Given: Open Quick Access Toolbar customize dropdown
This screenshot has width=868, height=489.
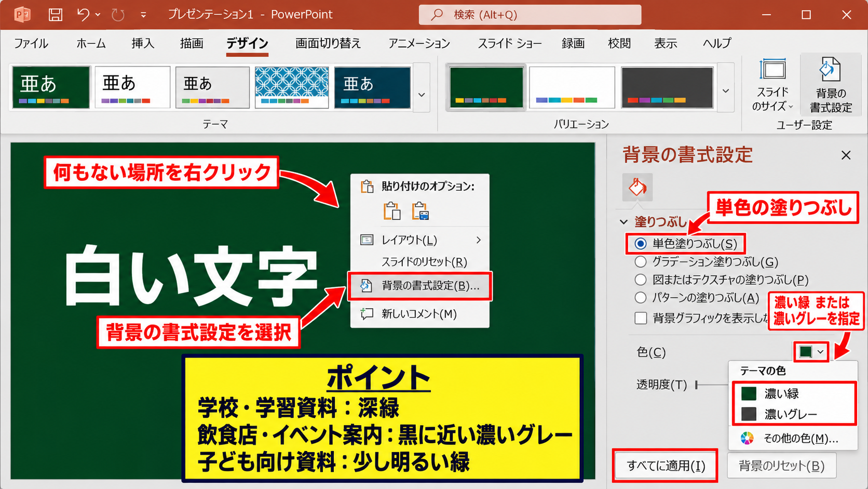Looking at the screenshot, I should [x=143, y=15].
